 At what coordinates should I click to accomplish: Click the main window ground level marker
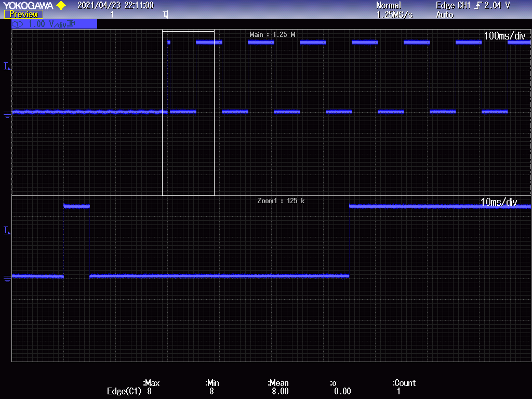click(7, 115)
